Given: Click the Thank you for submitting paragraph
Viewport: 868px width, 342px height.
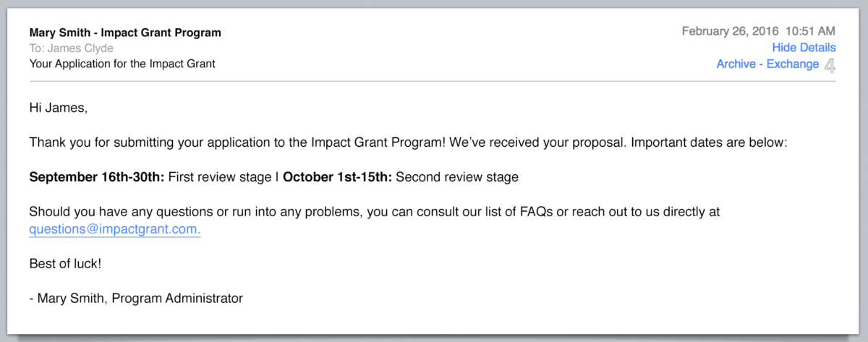Looking at the screenshot, I should tap(407, 142).
